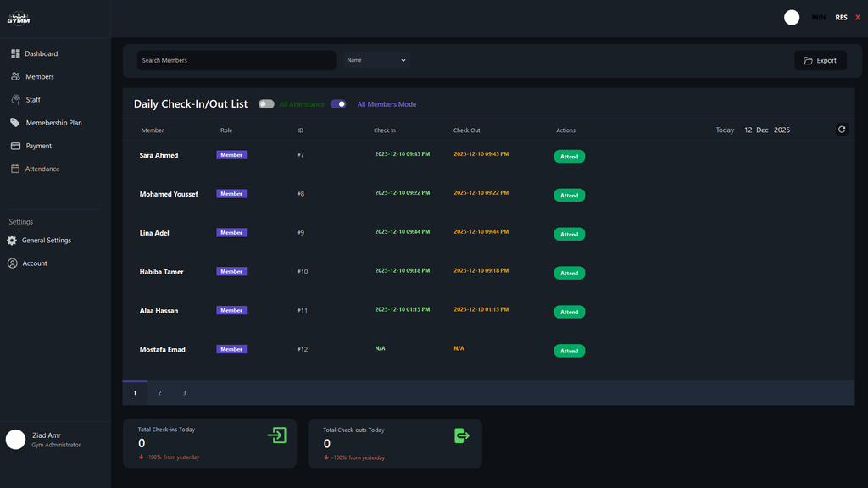Screen dimensions: 868x488
Task: Toggle the All Attendance switch
Action: coord(266,104)
